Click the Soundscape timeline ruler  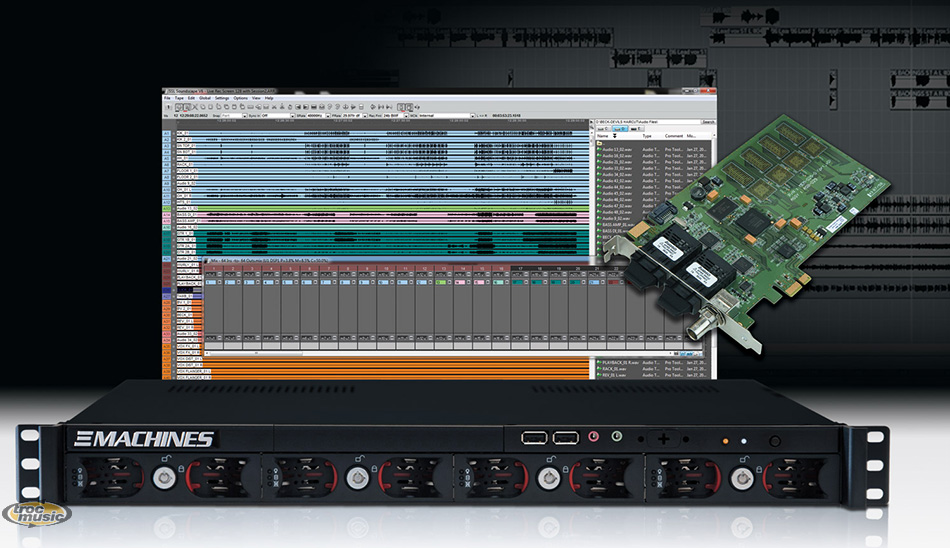click(x=382, y=124)
